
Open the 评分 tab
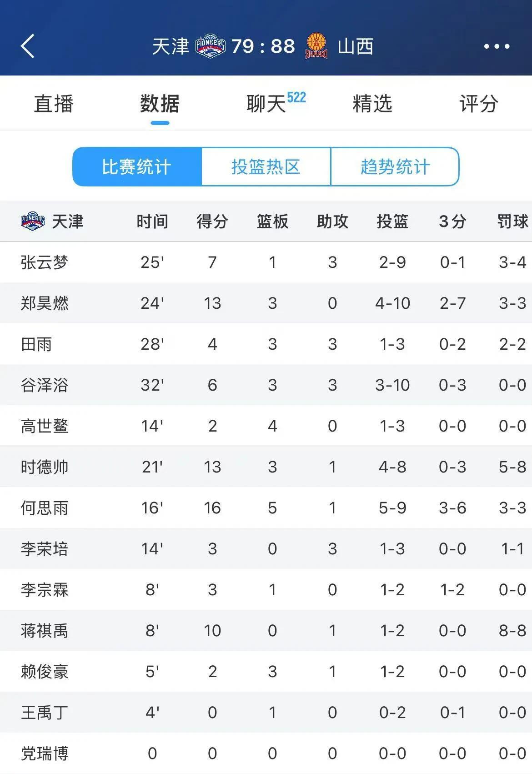tap(478, 104)
